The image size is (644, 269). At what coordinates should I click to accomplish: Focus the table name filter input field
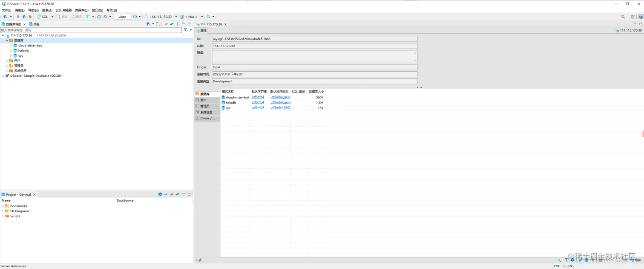click(x=91, y=30)
